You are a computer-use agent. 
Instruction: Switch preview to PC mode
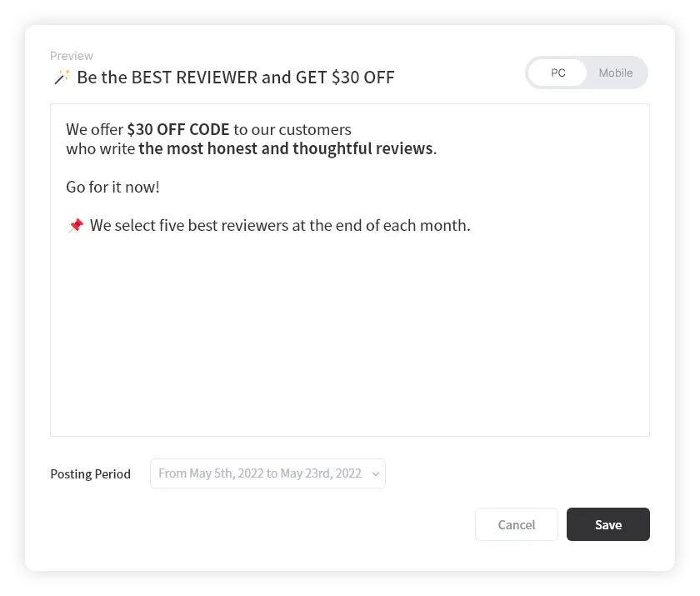pos(557,73)
